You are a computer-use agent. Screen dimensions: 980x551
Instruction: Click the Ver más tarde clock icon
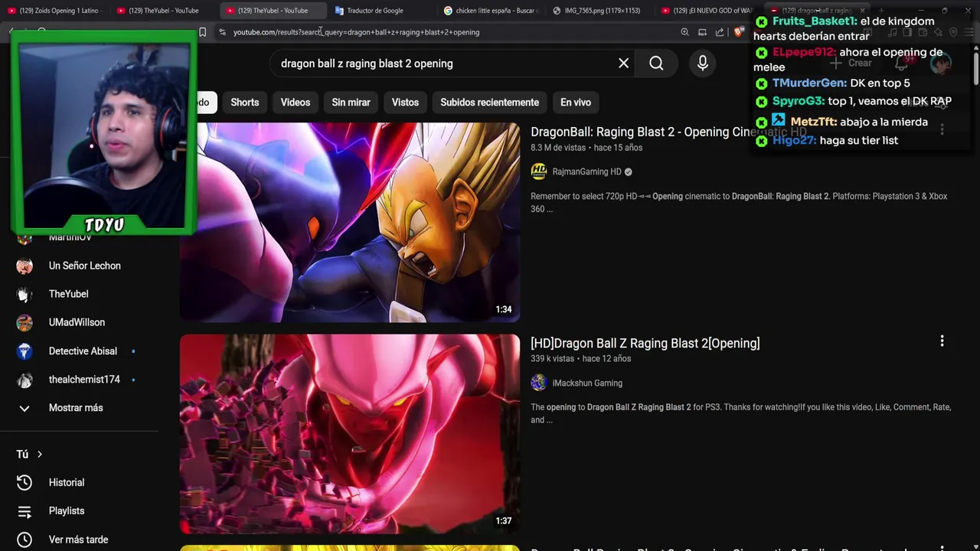click(24, 540)
